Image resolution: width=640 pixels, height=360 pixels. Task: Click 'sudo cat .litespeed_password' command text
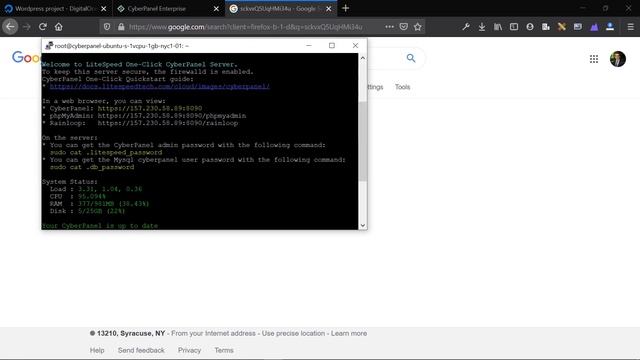[x=106, y=153]
